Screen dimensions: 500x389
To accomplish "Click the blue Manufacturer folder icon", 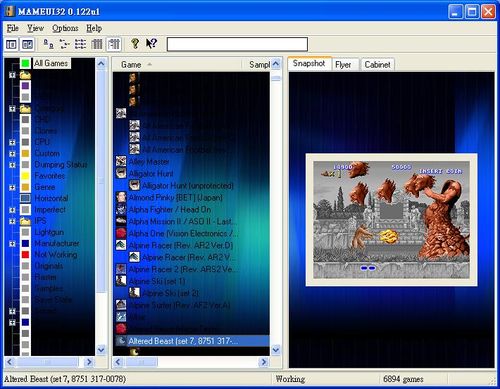I will point(25,243).
